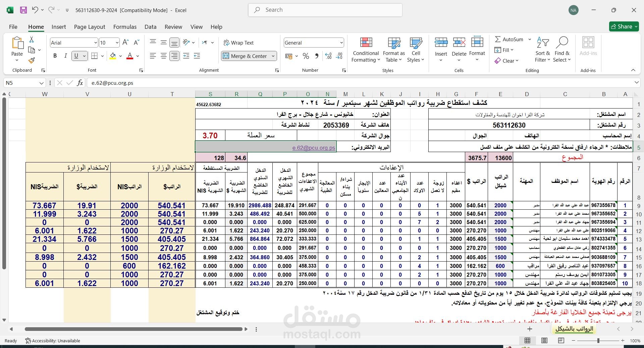
Task: Toggle Align Right button
Action: point(174,56)
